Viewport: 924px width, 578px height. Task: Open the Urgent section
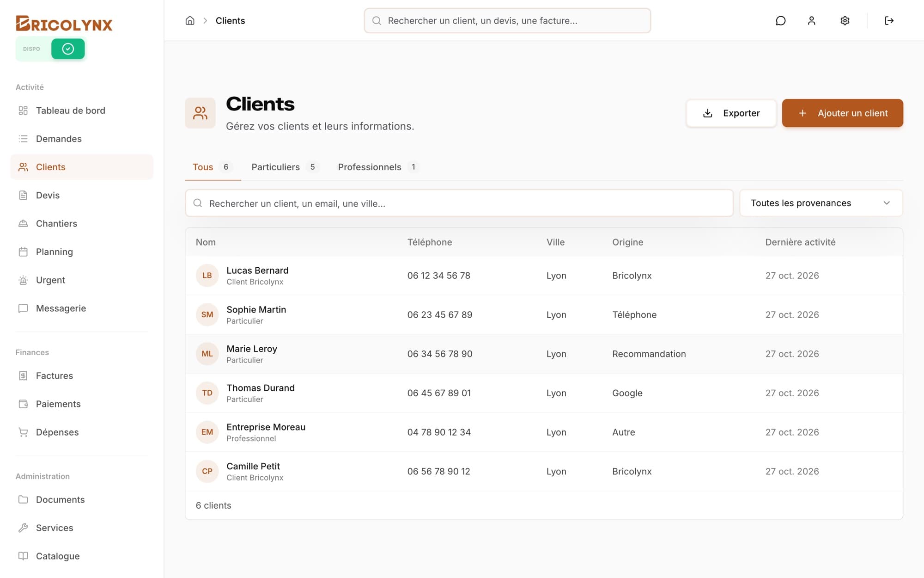pyautogui.click(x=82, y=280)
